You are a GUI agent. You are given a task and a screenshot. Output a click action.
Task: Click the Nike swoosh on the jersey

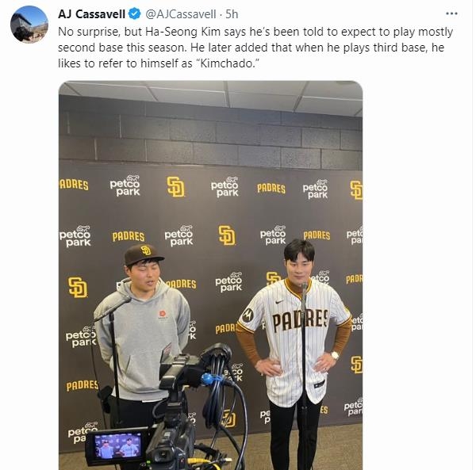point(279,302)
